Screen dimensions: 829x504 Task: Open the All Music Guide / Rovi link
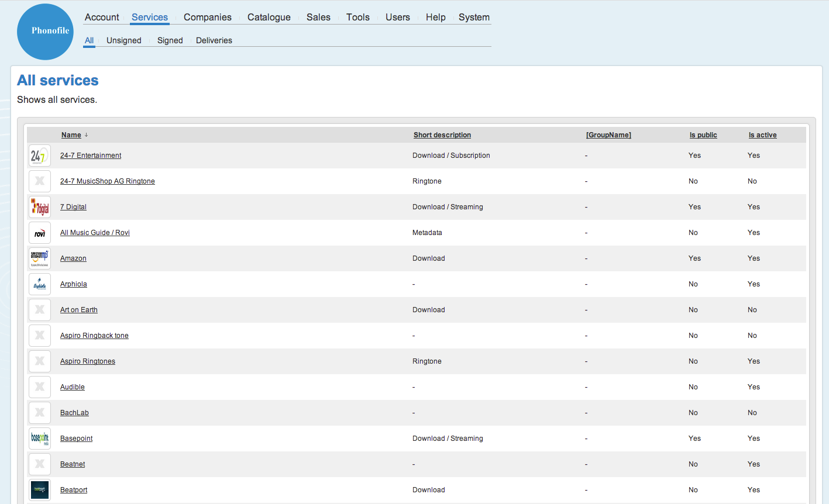95,233
